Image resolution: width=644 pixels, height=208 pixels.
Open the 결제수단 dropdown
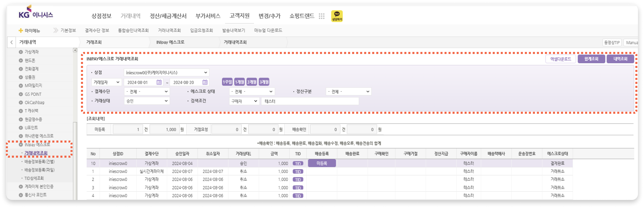[147, 91]
